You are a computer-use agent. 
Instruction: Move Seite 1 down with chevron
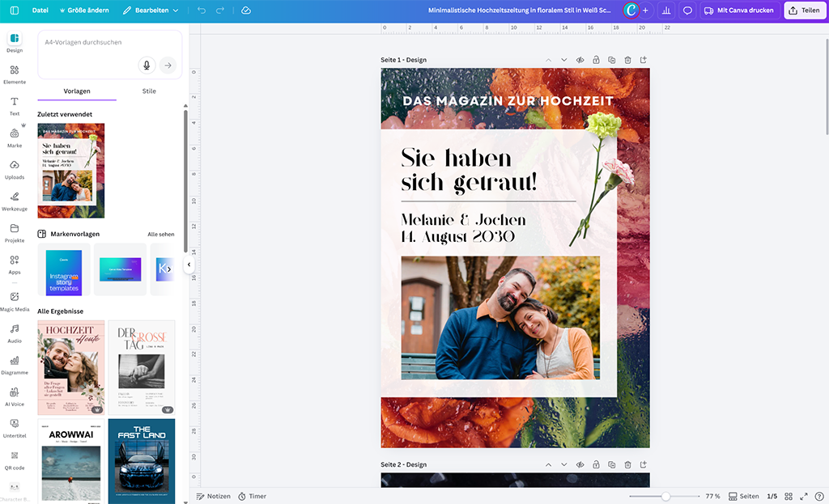pos(564,60)
